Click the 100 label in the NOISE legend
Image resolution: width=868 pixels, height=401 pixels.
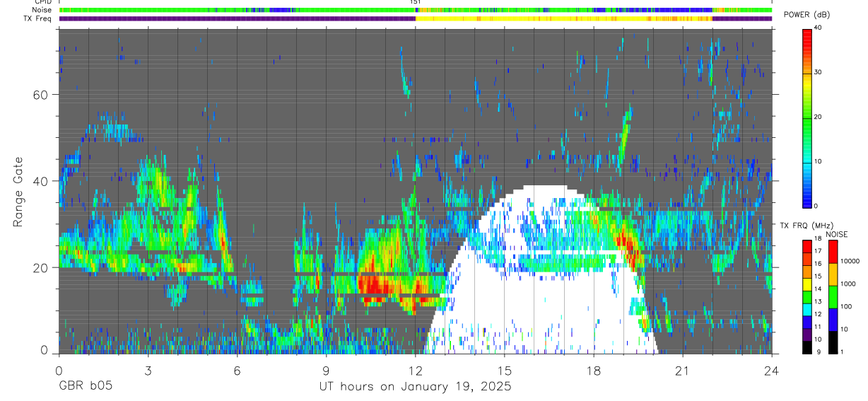click(845, 306)
